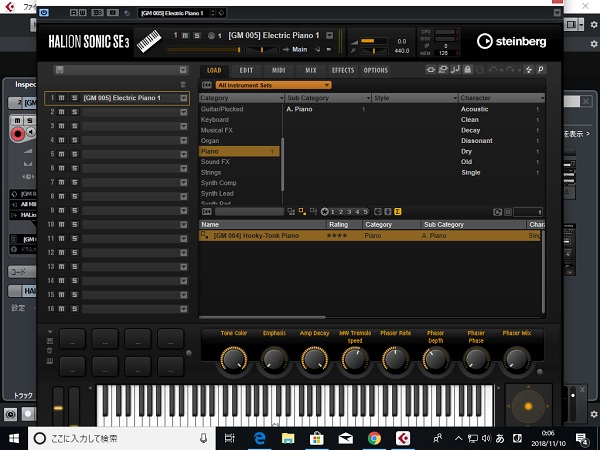
Task: Adjust the Amp Decay knob
Action: click(315, 359)
